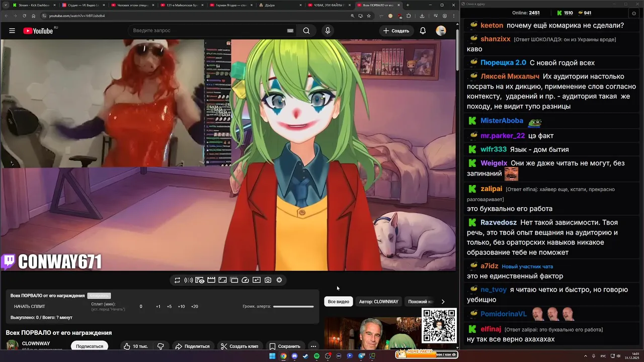Reload the page in Chrome

24,16
